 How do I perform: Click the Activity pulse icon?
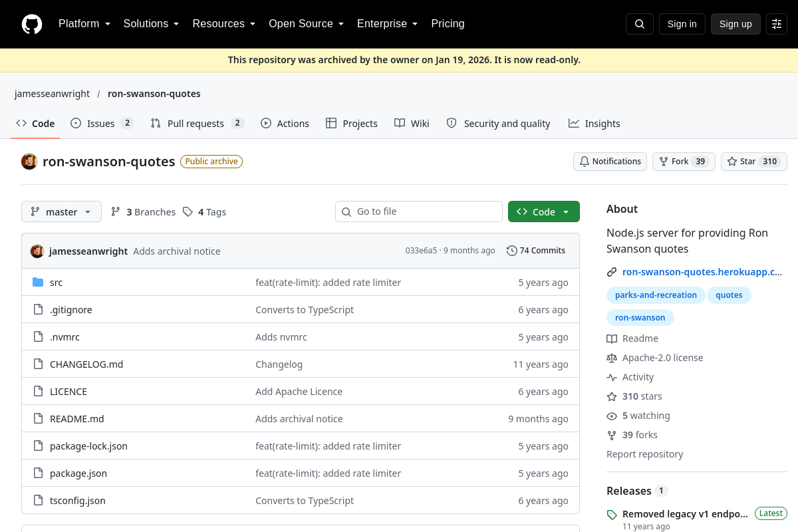[x=612, y=377]
